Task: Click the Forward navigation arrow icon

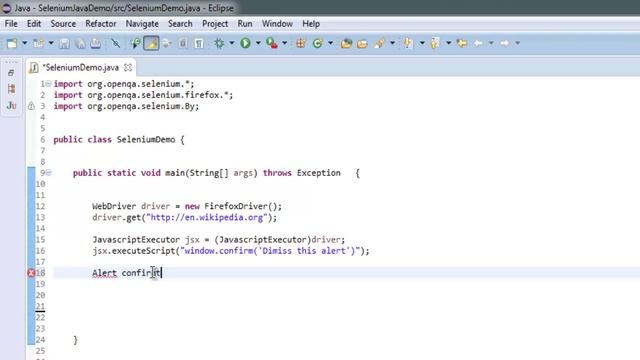Action: click(x=505, y=43)
